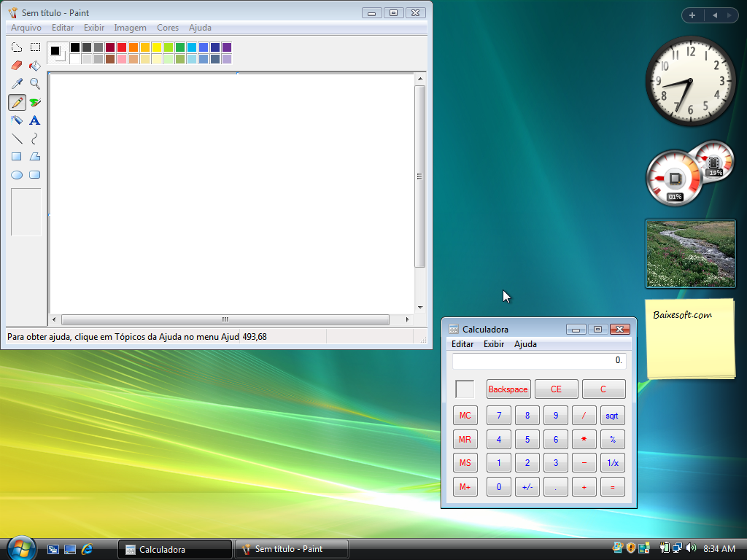747x560 pixels.
Task: Click the sidebar add gadget plus button
Action: pyautogui.click(x=692, y=15)
